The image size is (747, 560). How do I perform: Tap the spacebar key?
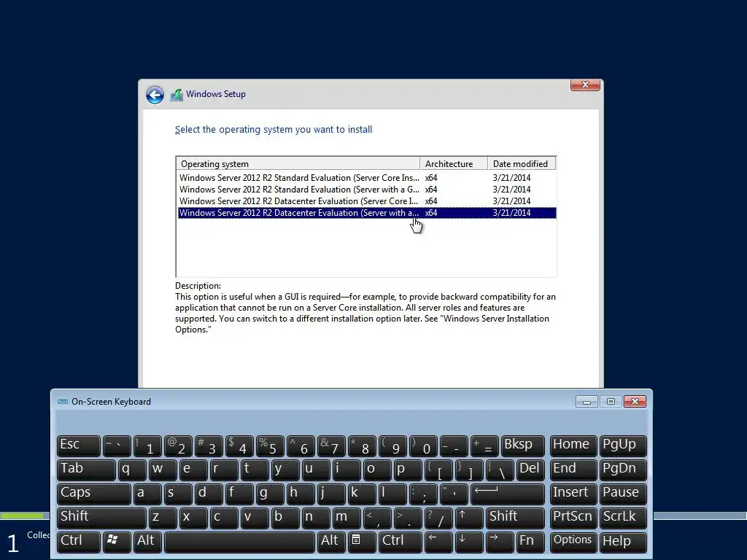click(x=239, y=542)
